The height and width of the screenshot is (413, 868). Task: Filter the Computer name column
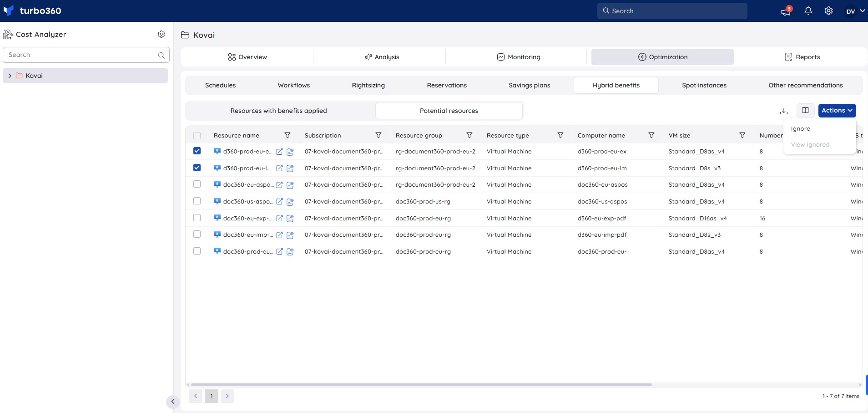pos(651,135)
